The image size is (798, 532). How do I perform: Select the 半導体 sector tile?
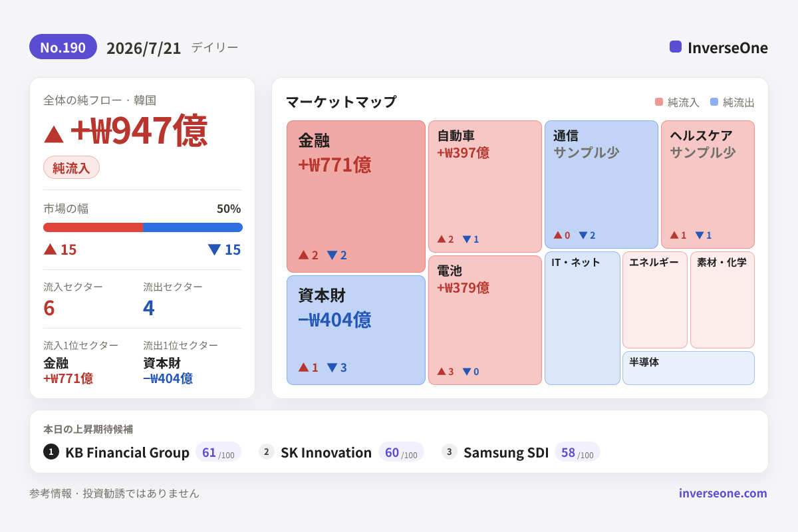coord(688,368)
